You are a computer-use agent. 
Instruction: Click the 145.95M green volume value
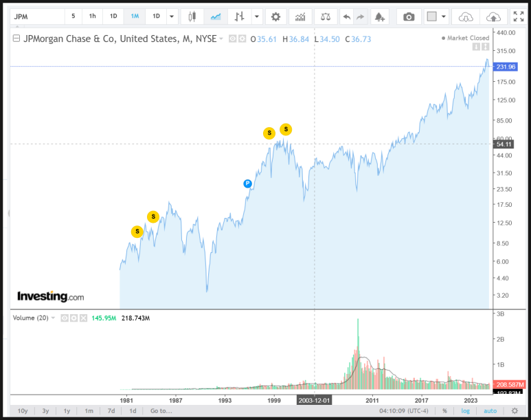click(x=104, y=318)
